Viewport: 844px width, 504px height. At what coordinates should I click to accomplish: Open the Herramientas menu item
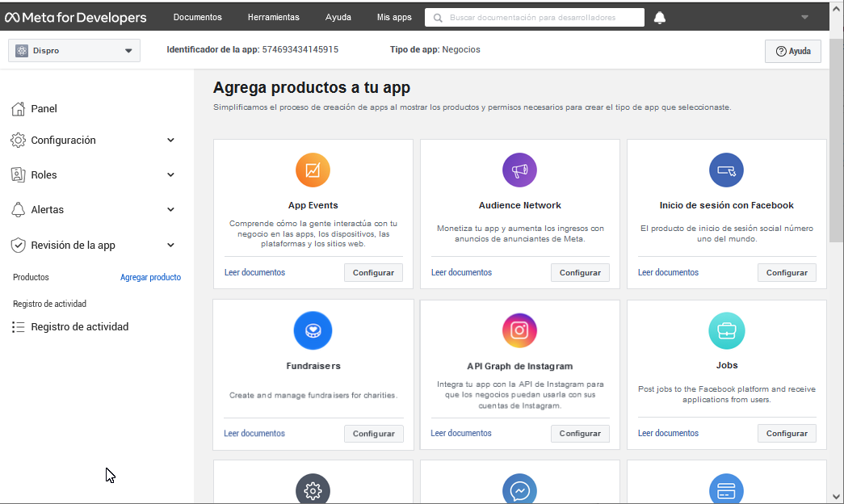point(273,17)
